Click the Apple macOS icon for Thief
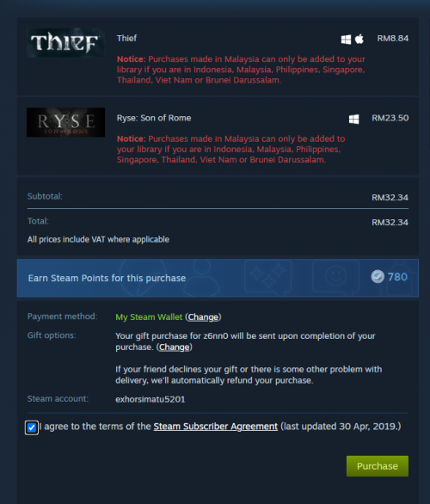Image resolution: width=430 pixels, height=504 pixels. (359, 39)
